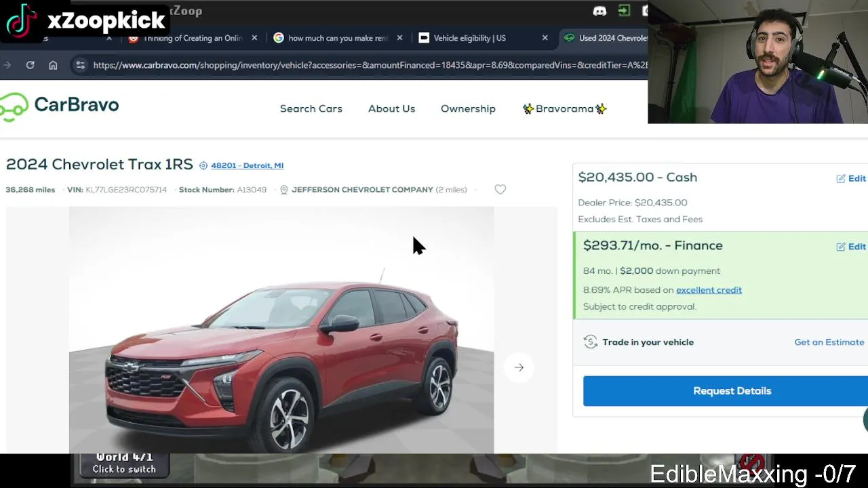Close the 'Vehicle eligibility | US' tab
The image size is (868, 488).
[x=545, y=38]
